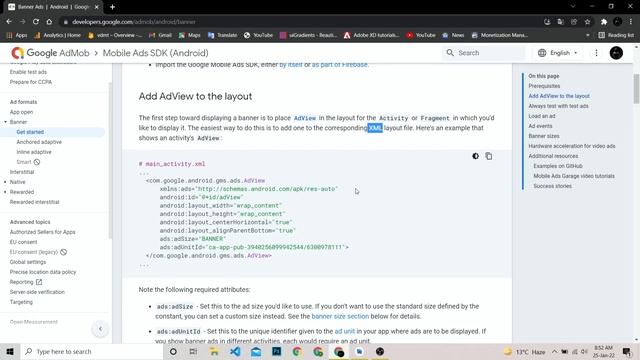Screen dimensions: 640x360
Task: Jump to Ad events section
Action: (x=540, y=126)
